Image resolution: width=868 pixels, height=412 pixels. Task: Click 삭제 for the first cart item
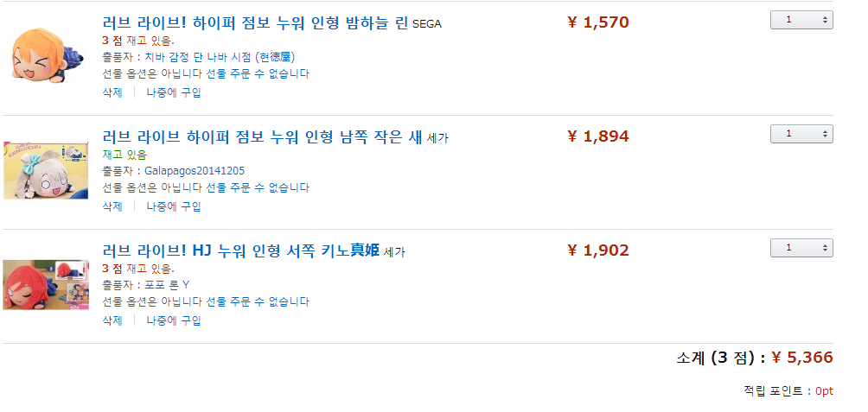(112, 92)
